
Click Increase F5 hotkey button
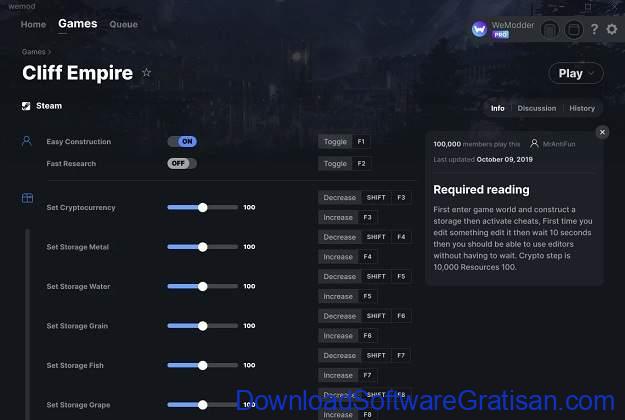point(348,296)
